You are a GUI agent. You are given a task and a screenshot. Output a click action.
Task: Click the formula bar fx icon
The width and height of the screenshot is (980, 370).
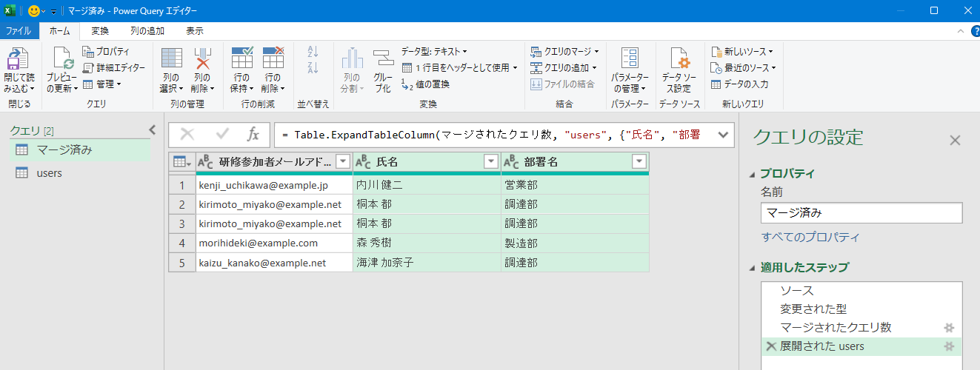tap(253, 135)
